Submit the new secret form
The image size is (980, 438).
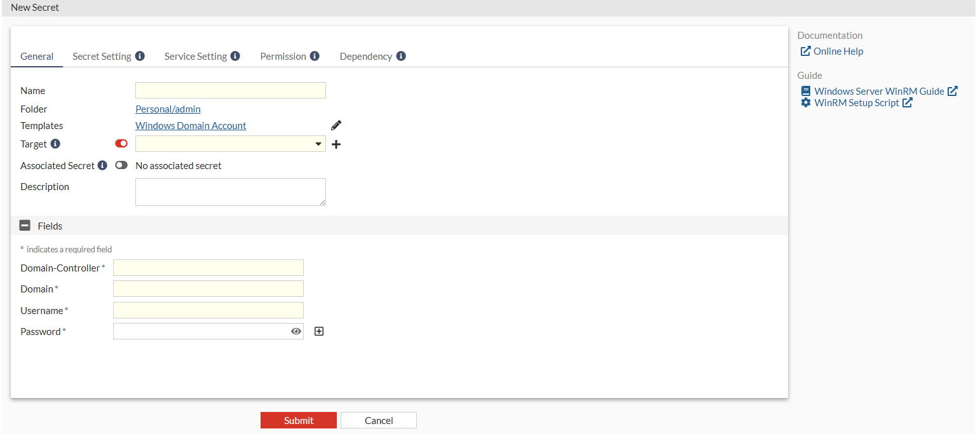(299, 420)
